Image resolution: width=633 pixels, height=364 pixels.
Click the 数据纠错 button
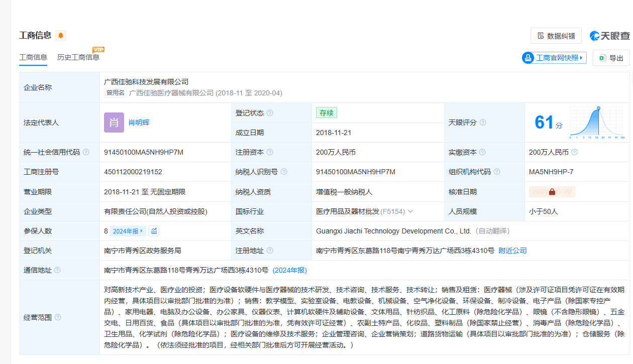556,36
